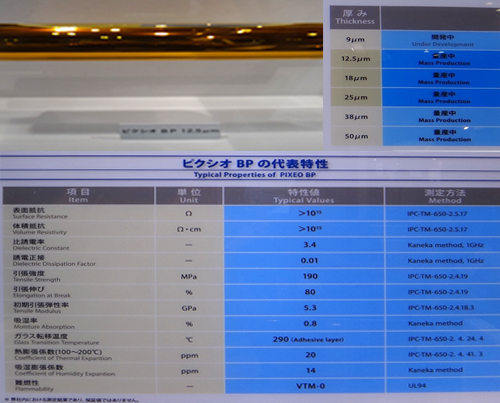Click the '18μm' thickness cell
This screenshot has height=403, width=500.
[355, 78]
